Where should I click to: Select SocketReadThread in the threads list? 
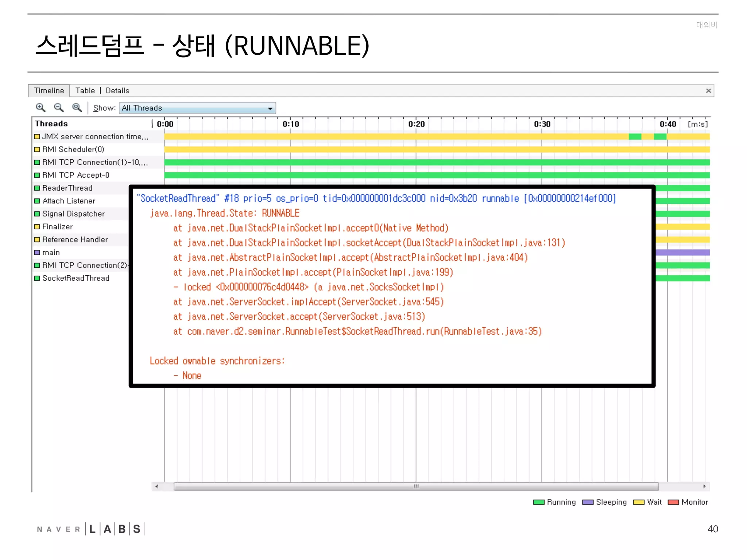76,278
